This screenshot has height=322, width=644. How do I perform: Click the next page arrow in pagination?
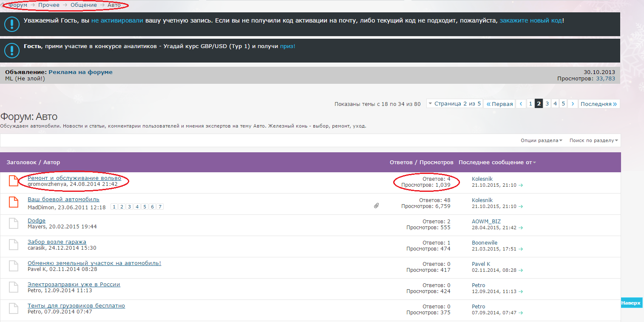coord(573,104)
